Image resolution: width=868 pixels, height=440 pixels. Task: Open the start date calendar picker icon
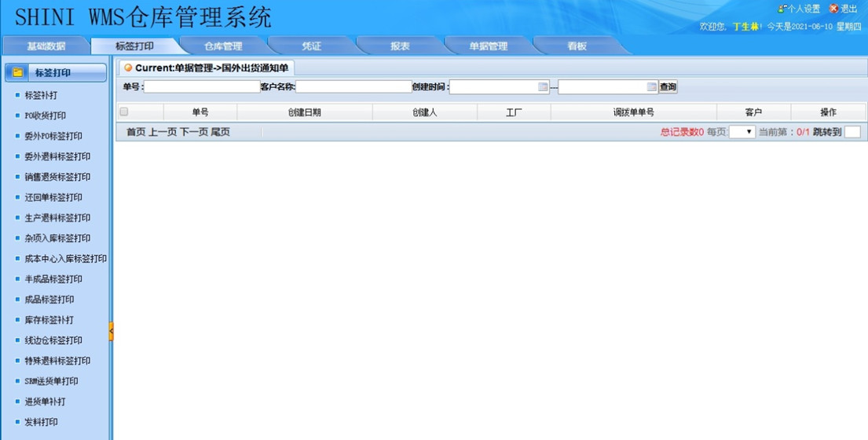(543, 87)
